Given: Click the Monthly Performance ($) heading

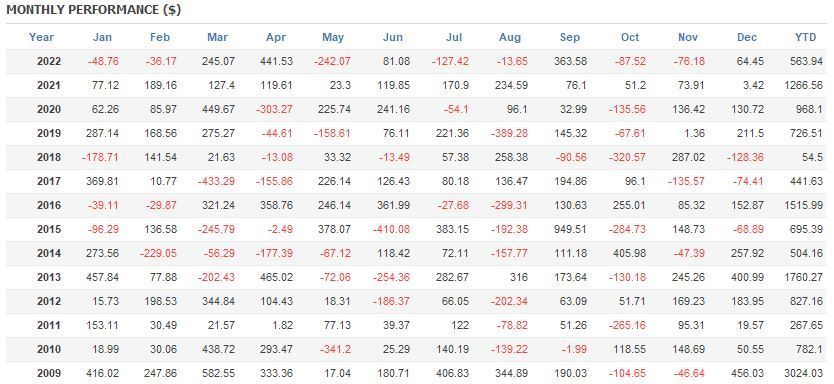Looking at the screenshot, I should coord(94,10).
